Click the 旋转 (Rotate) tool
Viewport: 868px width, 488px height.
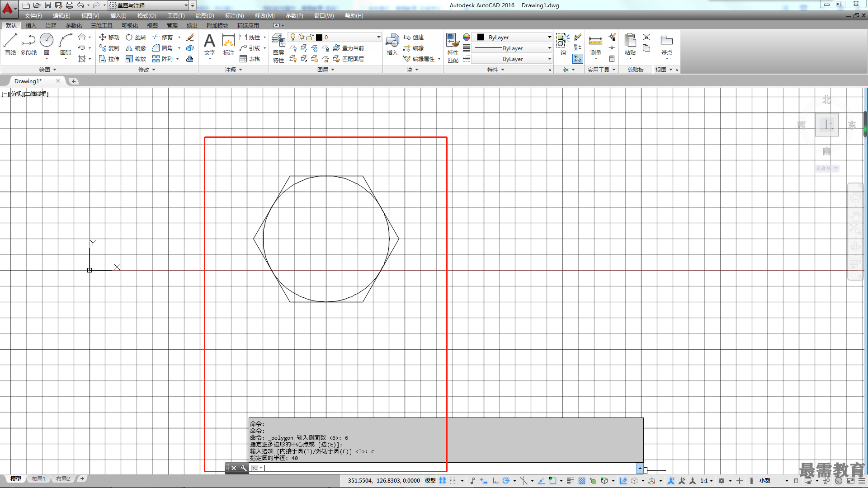136,37
